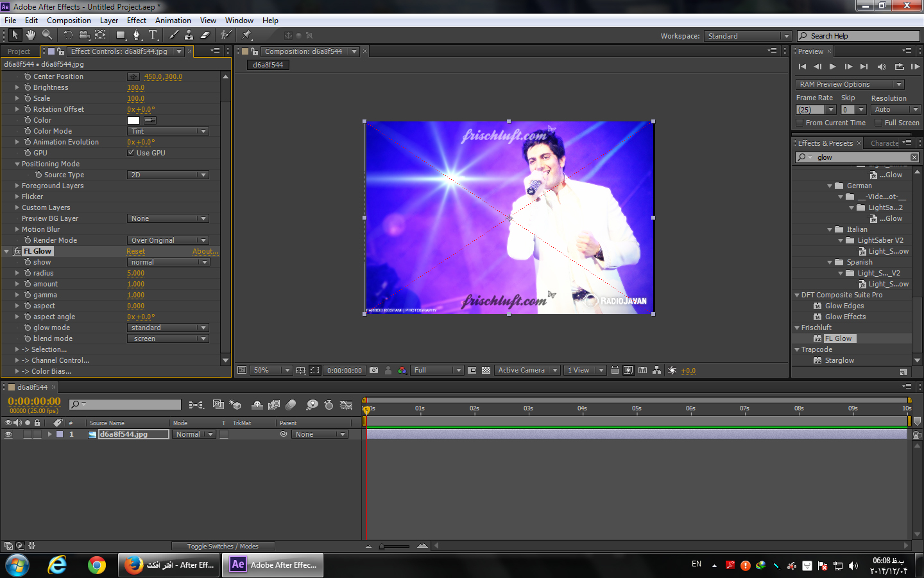
Task: Select the Puppet Pin tool
Action: [x=247, y=35]
